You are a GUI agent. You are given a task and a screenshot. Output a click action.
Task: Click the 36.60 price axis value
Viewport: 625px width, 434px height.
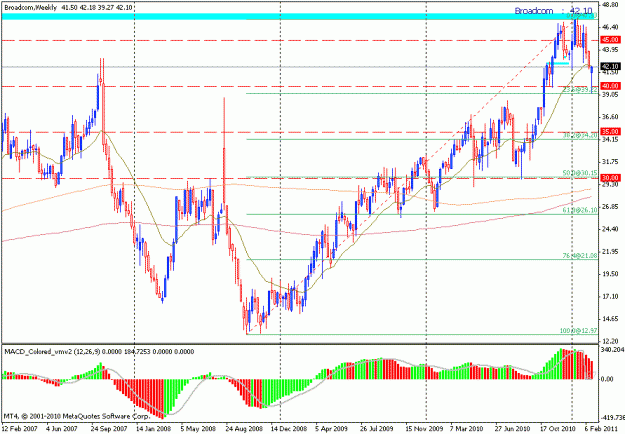pyautogui.click(x=611, y=117)
